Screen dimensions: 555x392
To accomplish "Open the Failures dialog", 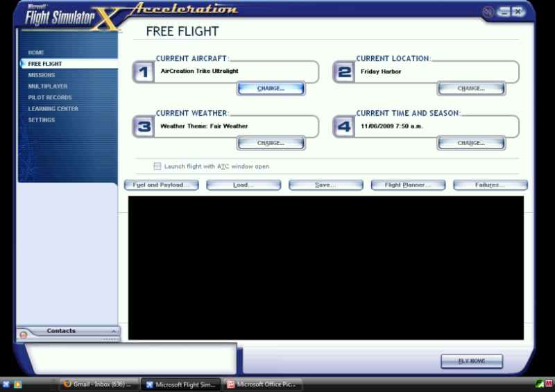I will tap(490, 185).
